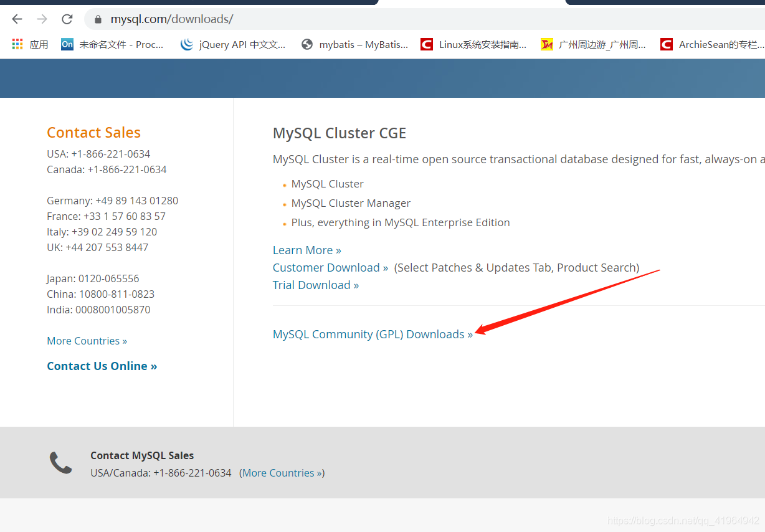
Task: Open the More Countries » sidebar link
Action: (87, 341)
